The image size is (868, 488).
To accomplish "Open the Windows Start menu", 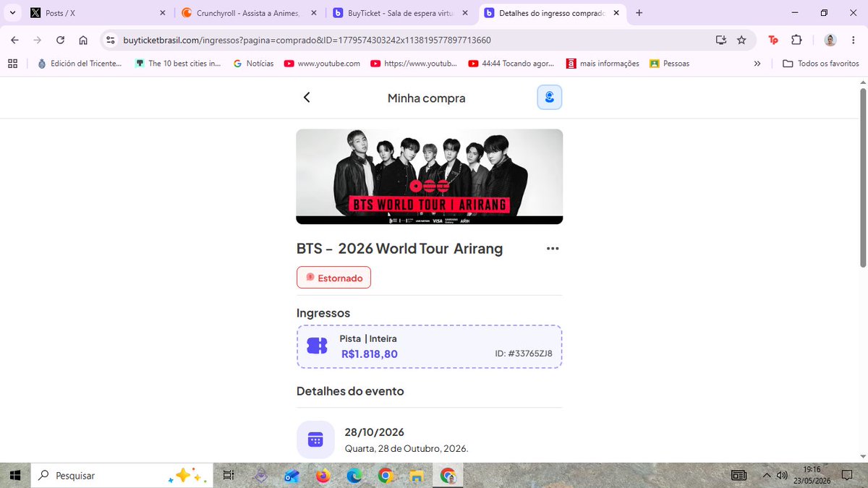I will click(x=14, y=476).
